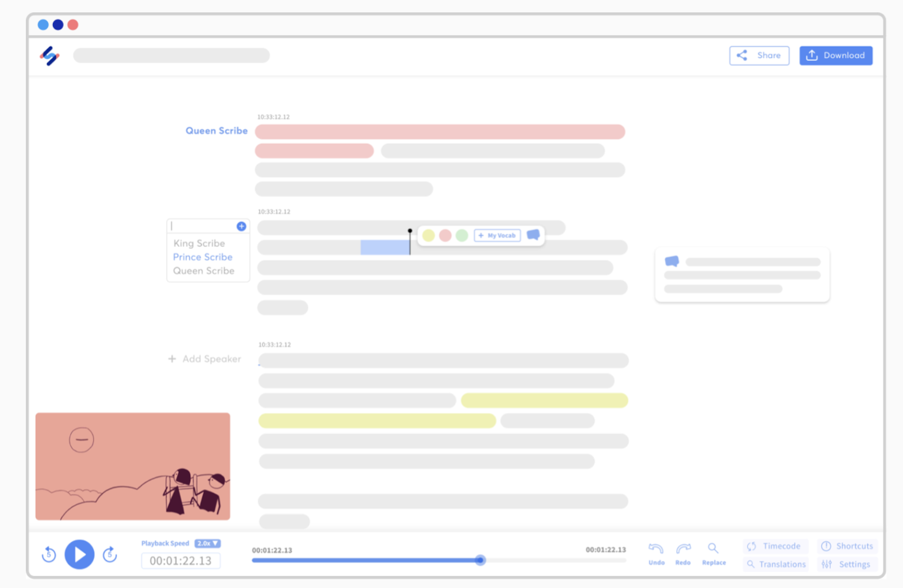Apply red highlight color
This screenshot has width=903, height=588.
445,235
